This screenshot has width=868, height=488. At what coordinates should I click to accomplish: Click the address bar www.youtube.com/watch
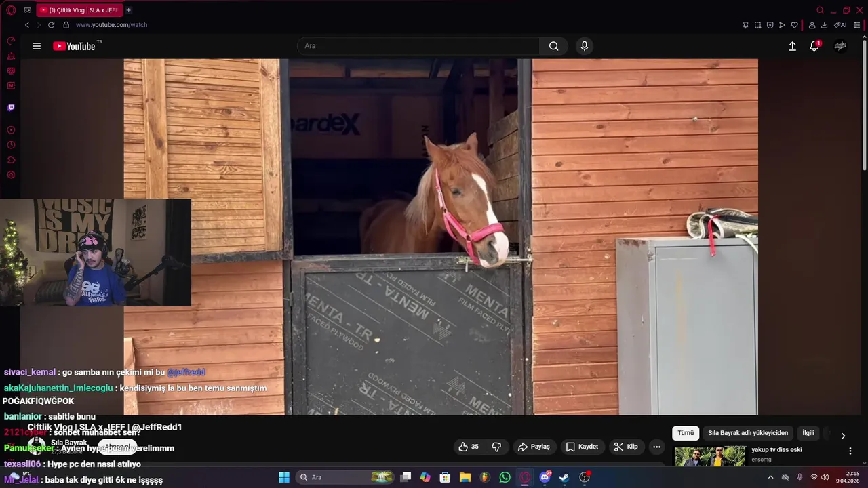click(111, 25)
